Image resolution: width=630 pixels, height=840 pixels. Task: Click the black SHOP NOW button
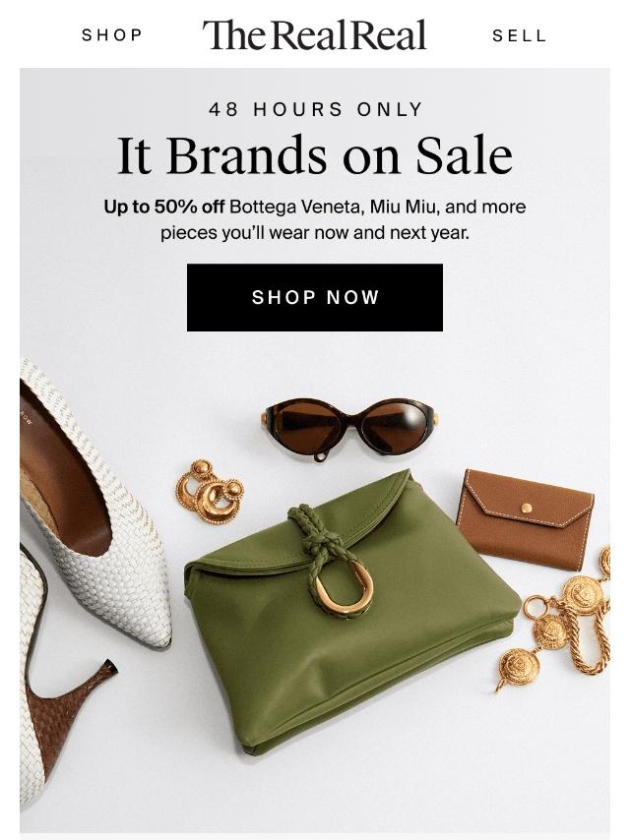point(315,297)
